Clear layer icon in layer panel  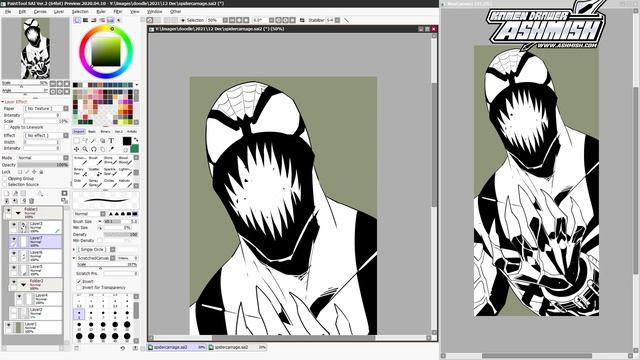[x=23, y=201]
